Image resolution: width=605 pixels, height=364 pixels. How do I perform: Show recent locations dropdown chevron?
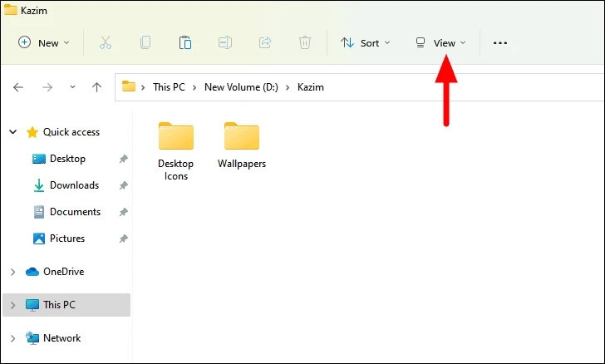tap(72, 87)
